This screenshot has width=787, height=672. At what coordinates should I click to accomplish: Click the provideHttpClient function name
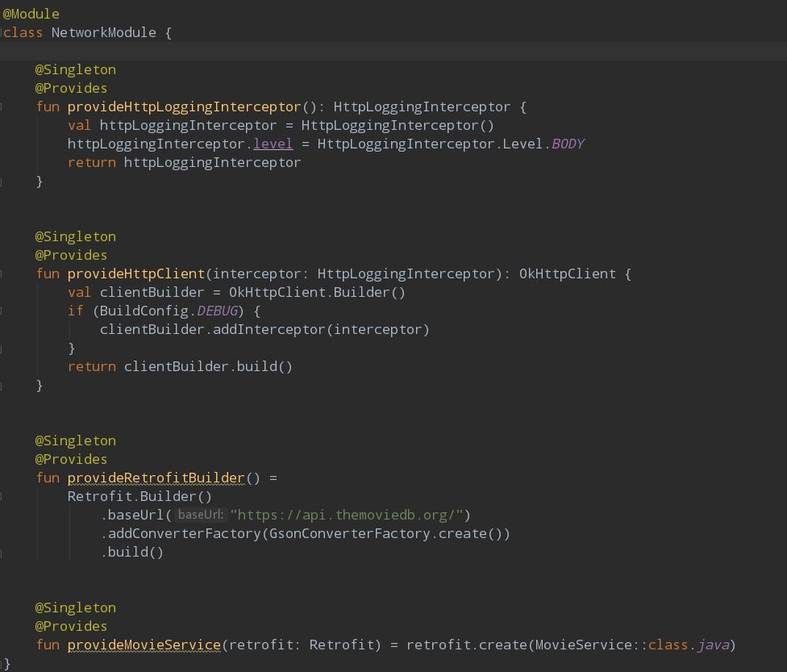tap(136, 273)
